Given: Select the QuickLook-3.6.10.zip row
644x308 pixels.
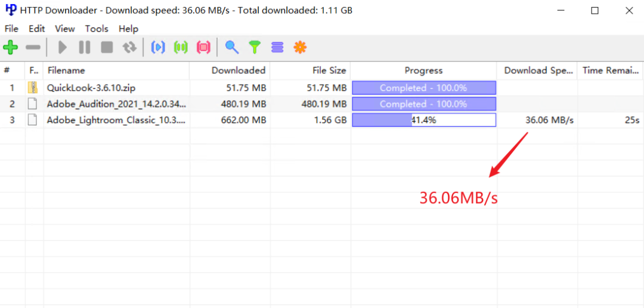Looking at the screenshot, I should point(322,88).
